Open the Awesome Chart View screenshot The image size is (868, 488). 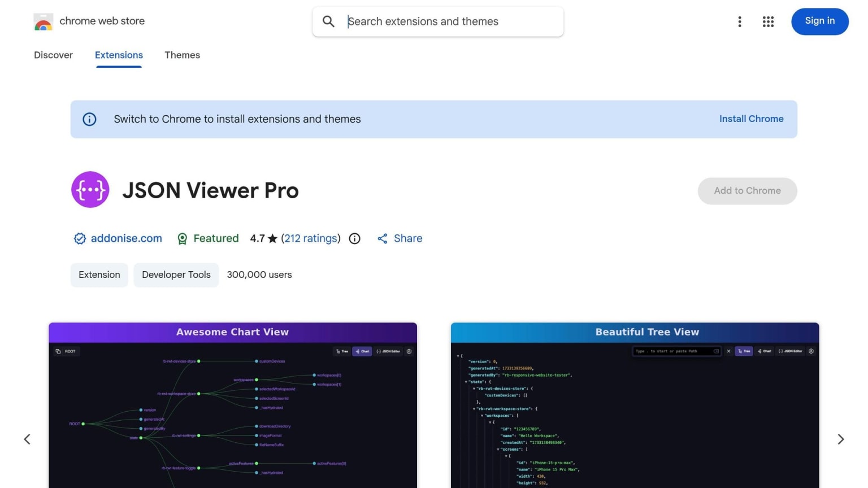coord(233,405)
